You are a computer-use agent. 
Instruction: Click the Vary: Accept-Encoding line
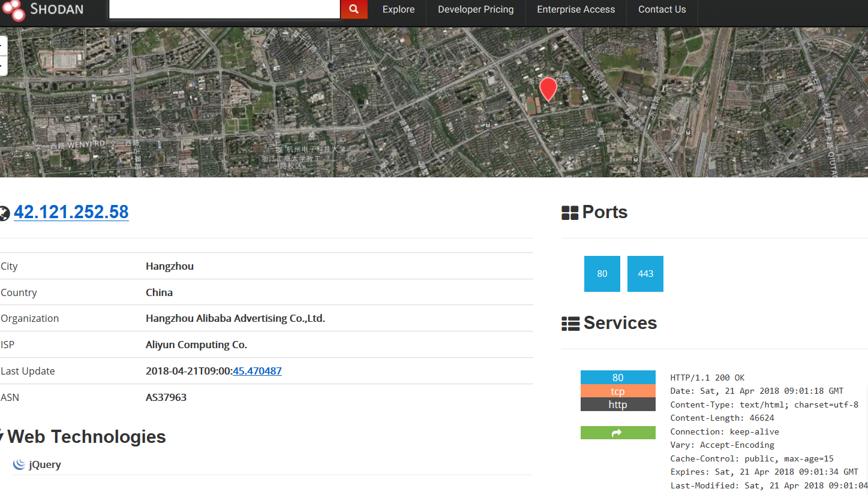tap(722, 445)
